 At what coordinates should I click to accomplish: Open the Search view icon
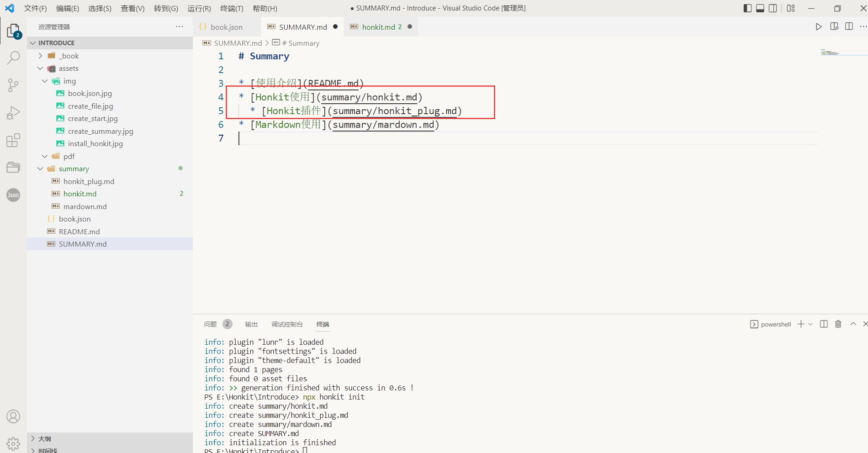coord(13,58)
